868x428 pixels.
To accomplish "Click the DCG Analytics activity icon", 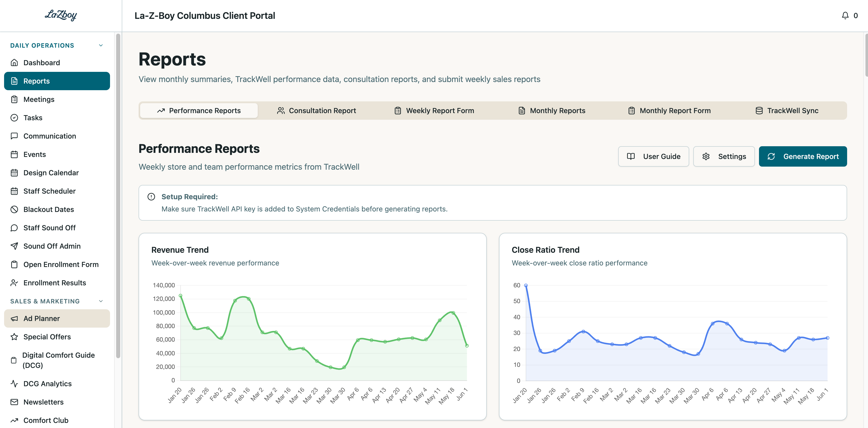I will 14,383.
